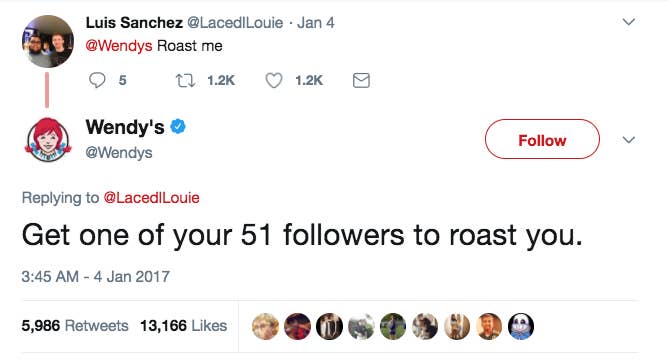Click the retweet arrows icon

(186, 80)
